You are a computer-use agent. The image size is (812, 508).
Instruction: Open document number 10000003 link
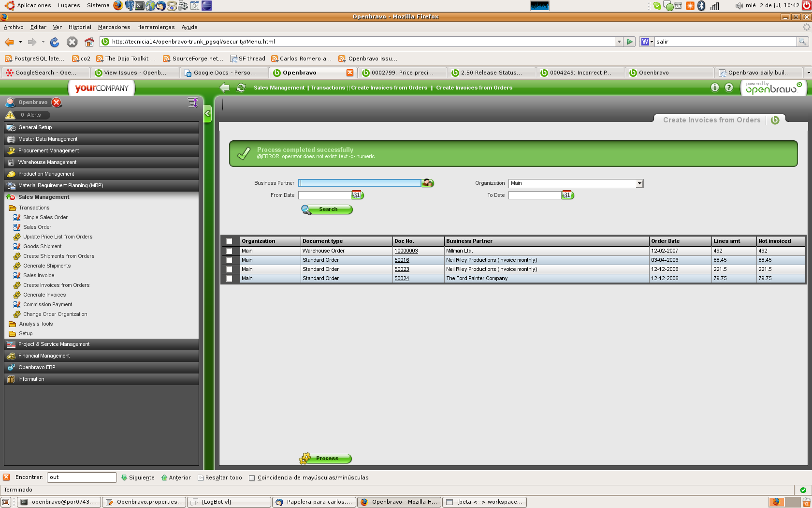(406, 251)
